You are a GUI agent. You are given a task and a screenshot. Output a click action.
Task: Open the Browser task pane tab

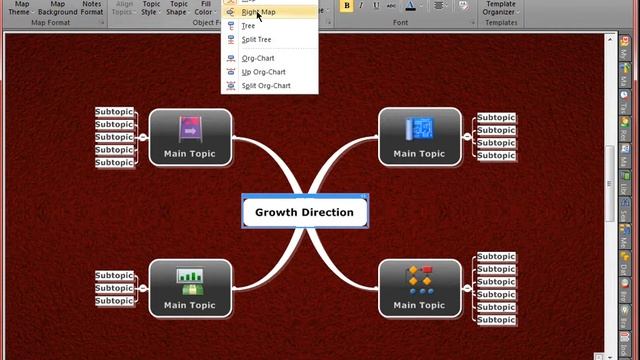pos(624,291)
